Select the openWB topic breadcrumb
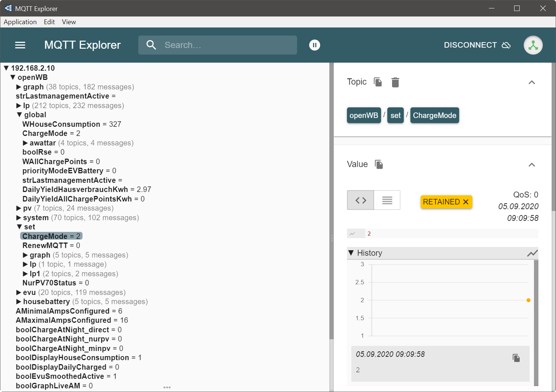The width and height of the screenshot is (556, 392). point(363,115)
